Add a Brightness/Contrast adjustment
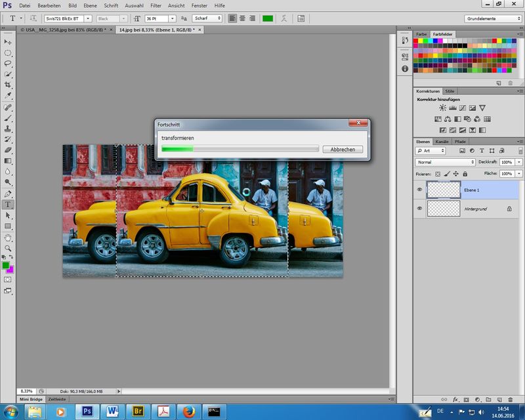 coord(443,108)
